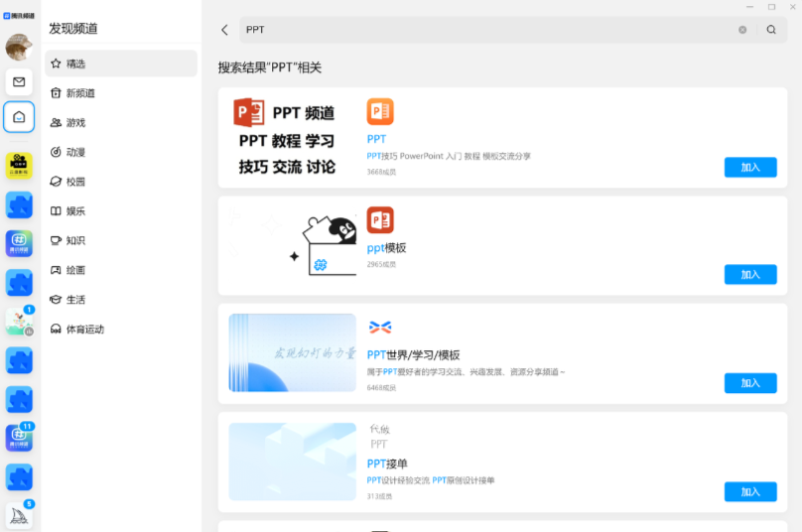The image size is (802, 532).
Task: Open the channel icon with badge 1
Action: [19, 322]
